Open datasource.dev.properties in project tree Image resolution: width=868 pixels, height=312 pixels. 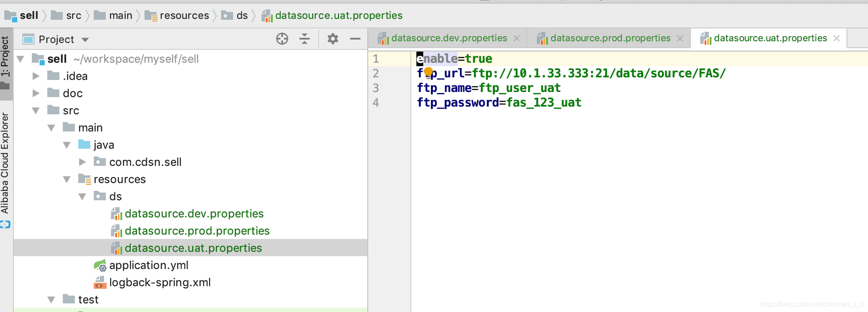pos(194,214)
